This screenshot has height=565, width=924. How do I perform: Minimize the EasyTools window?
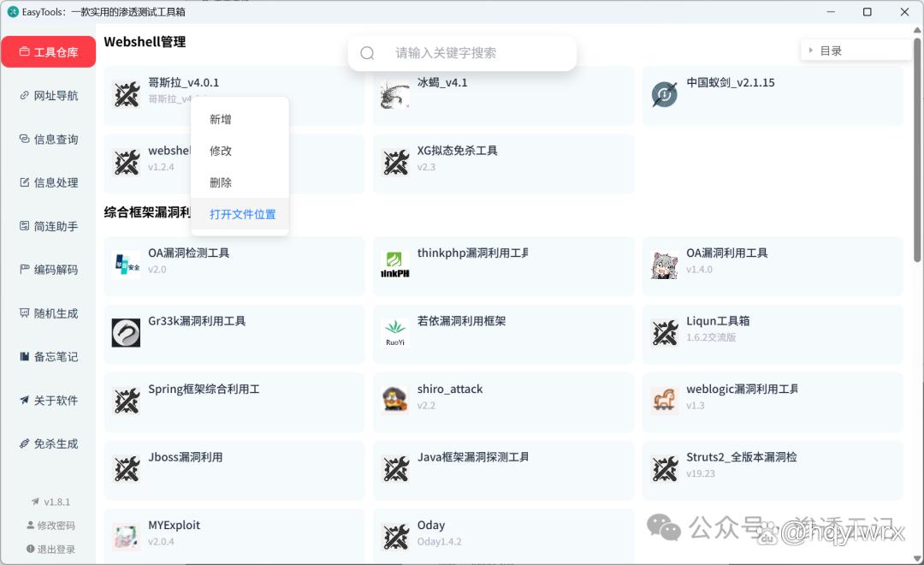pos(831,12)
